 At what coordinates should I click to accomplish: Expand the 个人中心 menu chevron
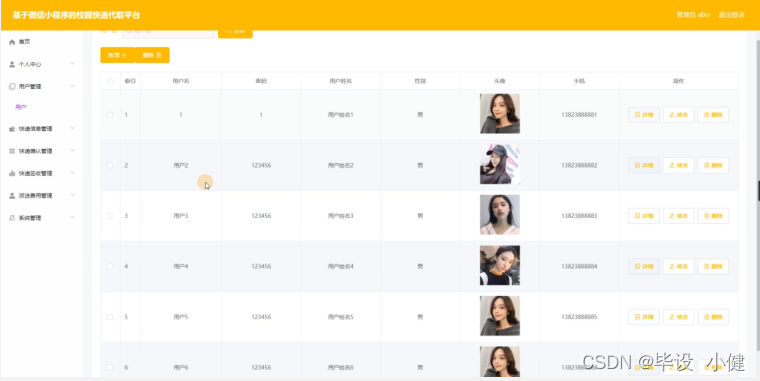(72, 64)
